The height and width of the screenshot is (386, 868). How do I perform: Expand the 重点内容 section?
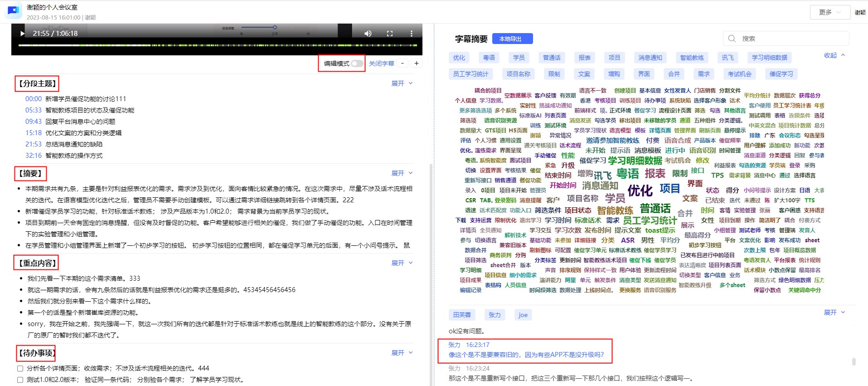(x=402, y=263)
